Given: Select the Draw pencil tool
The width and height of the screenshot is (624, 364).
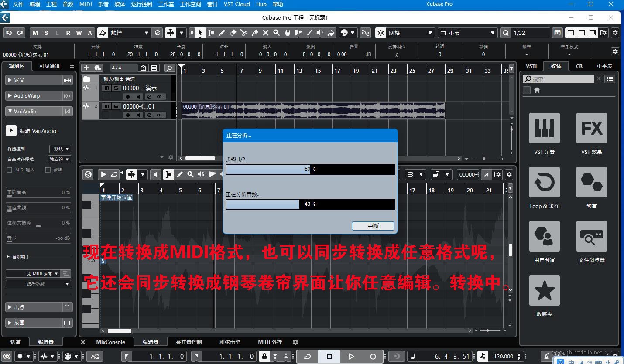Looking at the screenshot, I should pos(222,33).
